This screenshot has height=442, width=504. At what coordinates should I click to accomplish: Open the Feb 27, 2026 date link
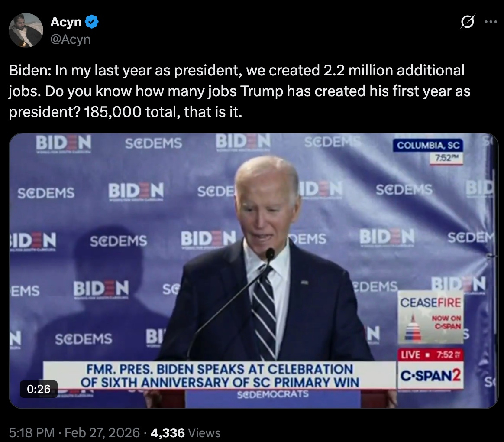[102, 432]
